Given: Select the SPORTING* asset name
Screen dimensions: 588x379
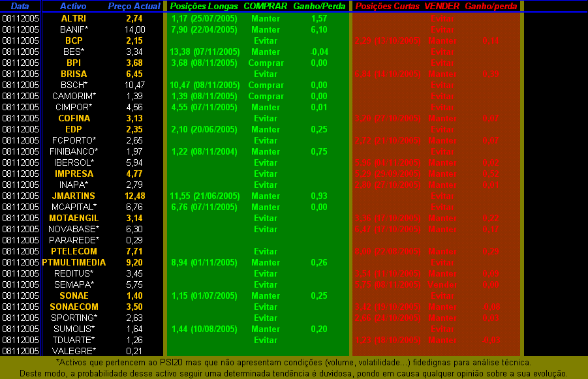Looking at the screenshot, I should (74, 318).
